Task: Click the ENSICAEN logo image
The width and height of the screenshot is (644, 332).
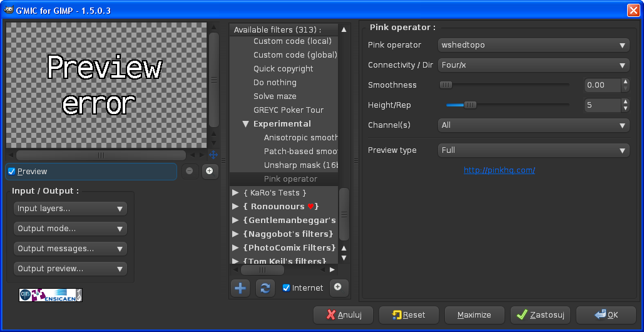Action: click(51, 295)
